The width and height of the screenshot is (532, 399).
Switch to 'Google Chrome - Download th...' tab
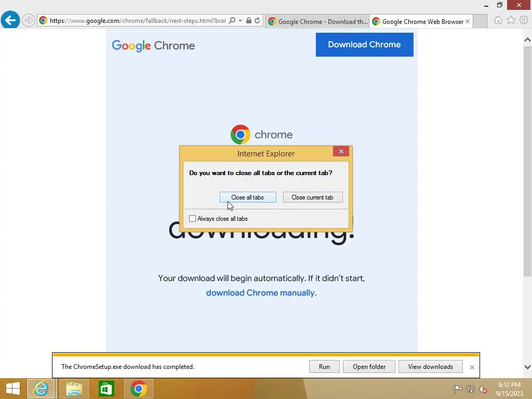point(317,21)
